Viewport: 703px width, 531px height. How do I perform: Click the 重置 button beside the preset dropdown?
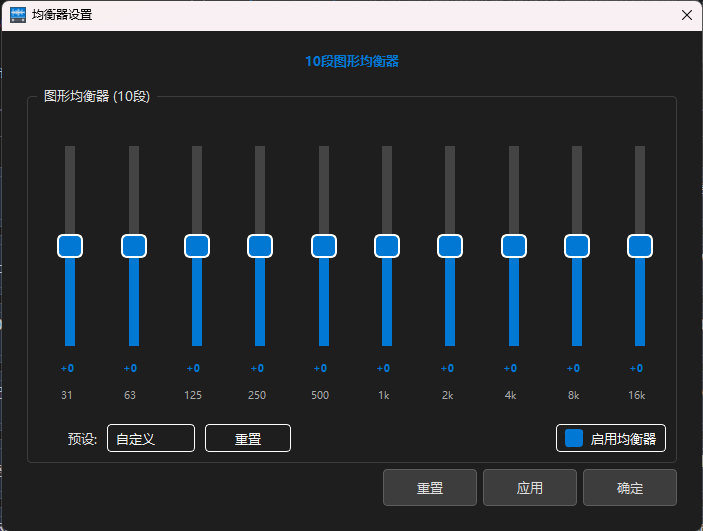pos(248,438)
